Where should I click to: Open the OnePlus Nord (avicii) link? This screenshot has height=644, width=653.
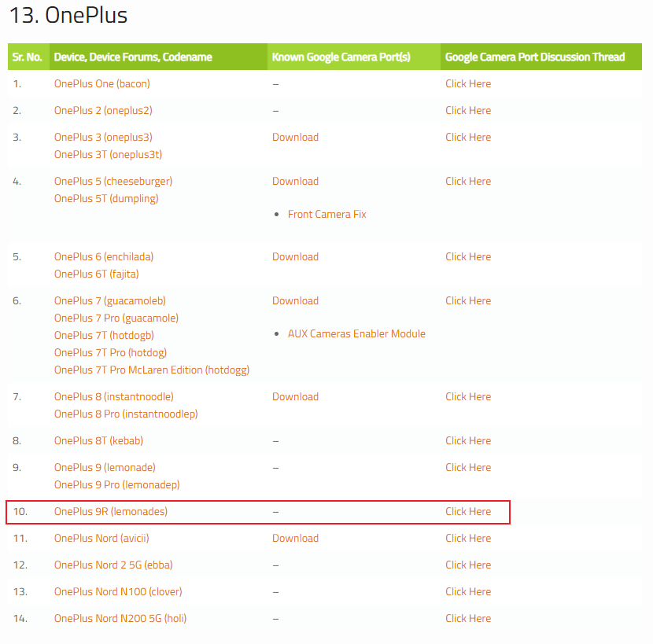(x=101, y=539)
